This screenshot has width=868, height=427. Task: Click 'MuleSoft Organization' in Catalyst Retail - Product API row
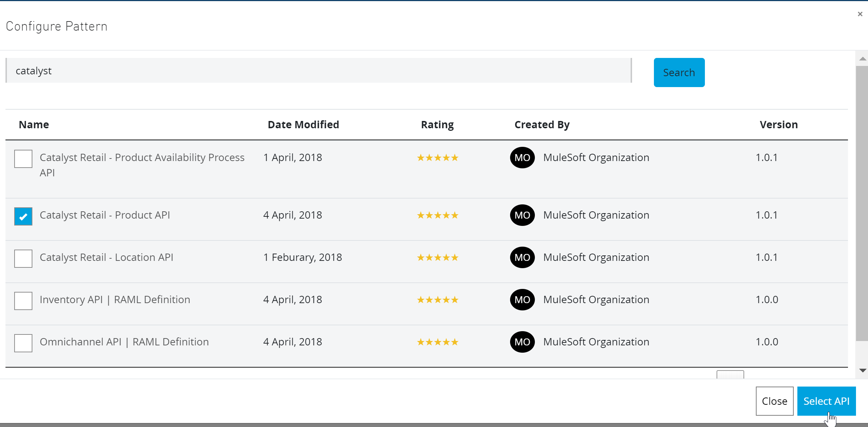(596, 215)
